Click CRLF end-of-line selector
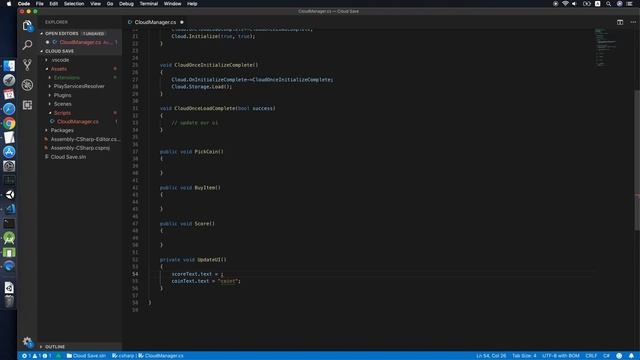 tap(591, 356)
